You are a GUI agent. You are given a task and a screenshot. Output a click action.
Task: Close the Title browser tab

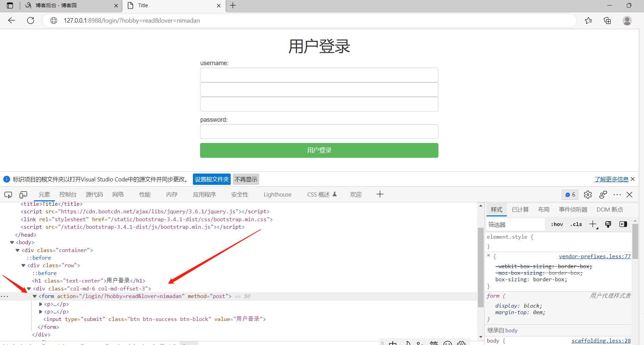coord(219,5)
